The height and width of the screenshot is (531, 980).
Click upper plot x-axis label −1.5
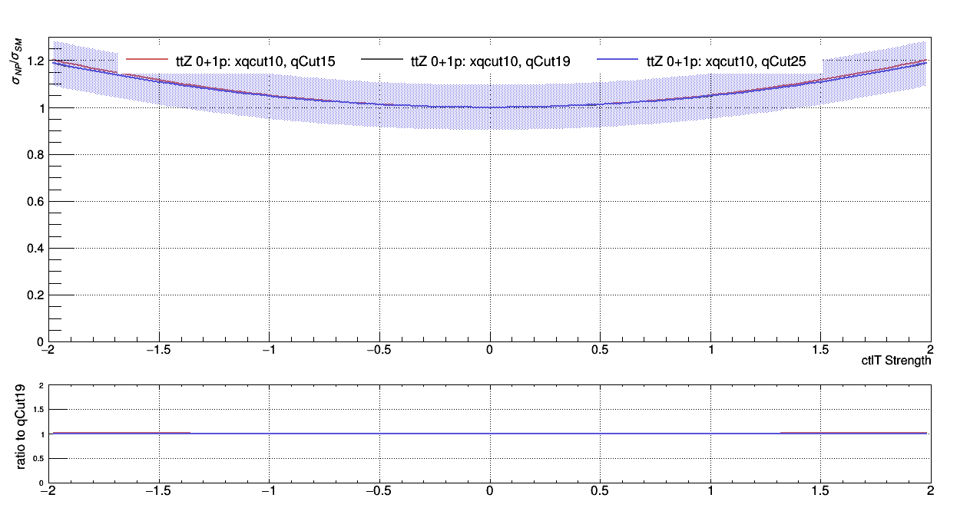158,349
